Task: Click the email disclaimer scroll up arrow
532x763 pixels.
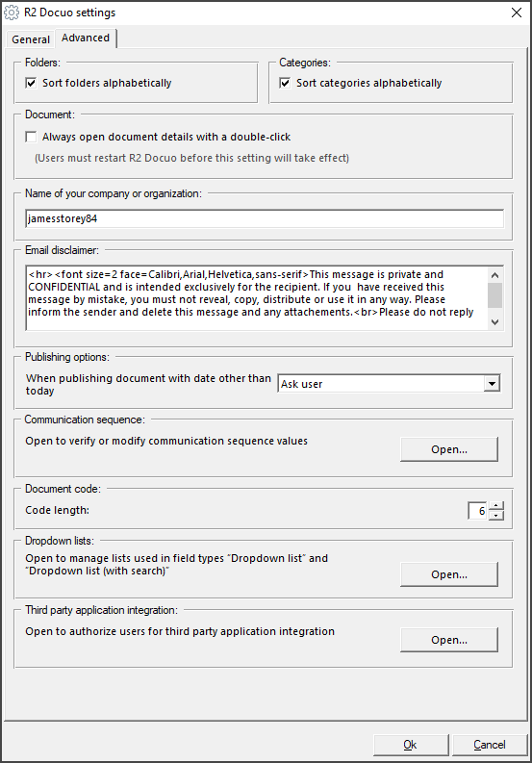Action: click(495, 275)
